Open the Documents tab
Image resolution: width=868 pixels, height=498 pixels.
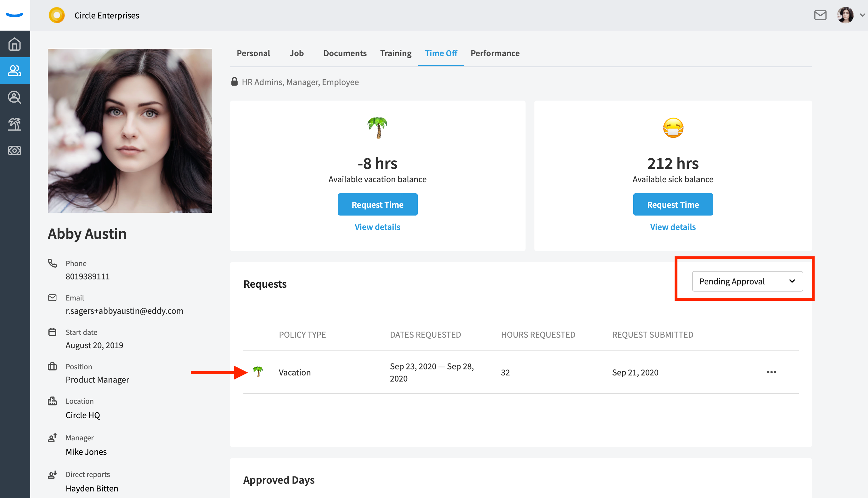click(x=345, y=53)
